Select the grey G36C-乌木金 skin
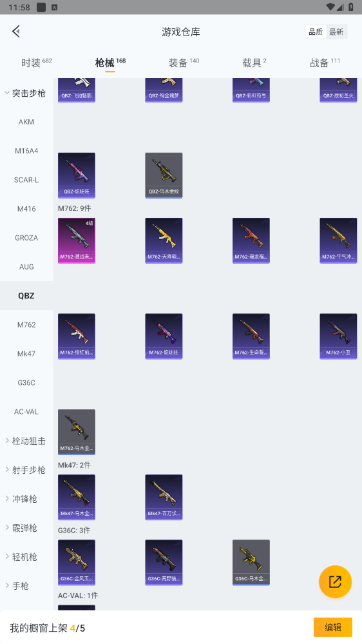The image size is (362, 644). coord(251,563)
